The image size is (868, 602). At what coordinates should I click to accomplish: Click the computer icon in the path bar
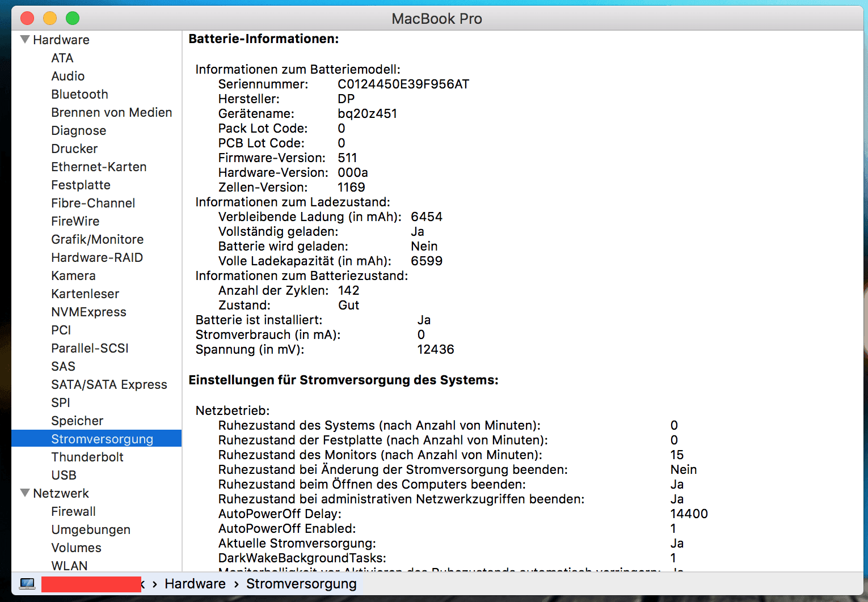(x=27, y=584)
